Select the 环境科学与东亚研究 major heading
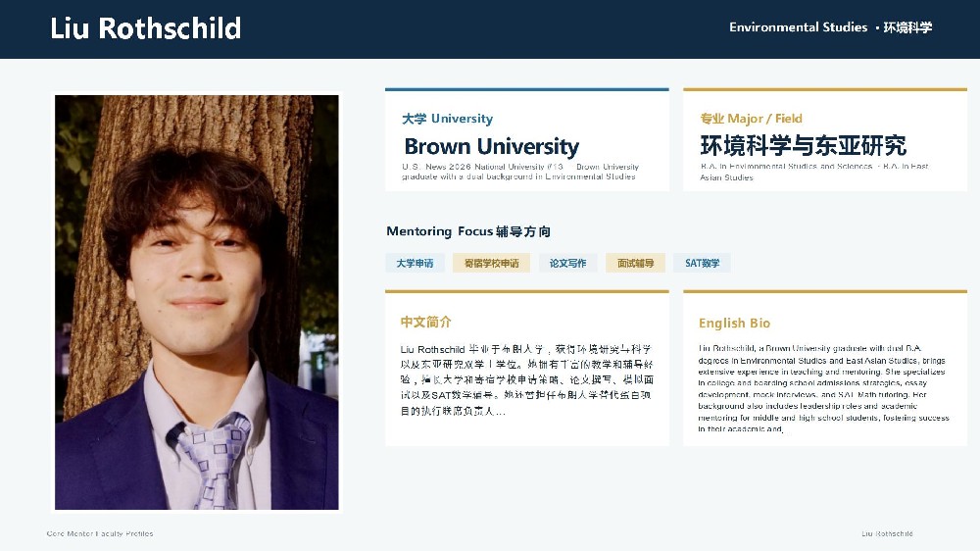This screenshot has width=980, height=551. [804, 145]
